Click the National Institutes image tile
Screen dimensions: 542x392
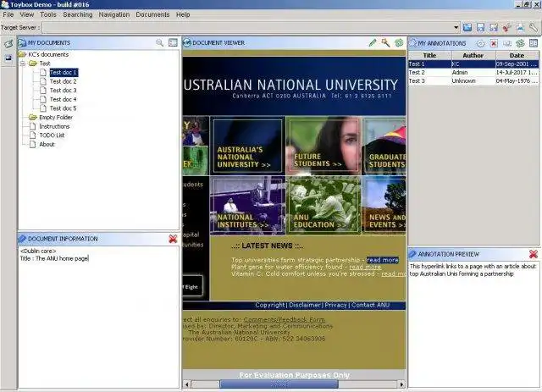coord(247,206)
